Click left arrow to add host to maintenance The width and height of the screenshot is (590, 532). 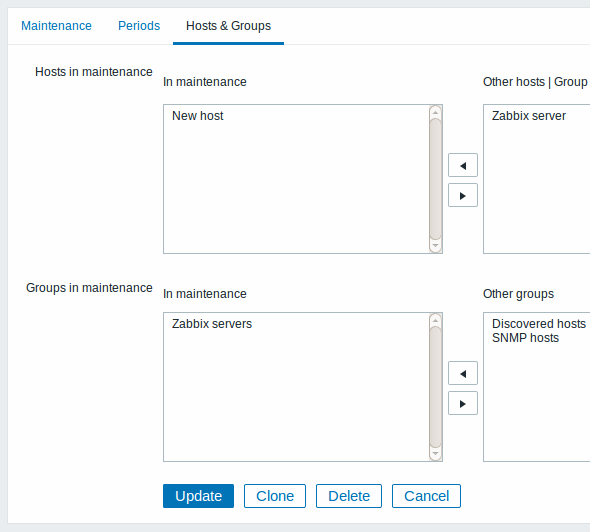coord(463,165)
